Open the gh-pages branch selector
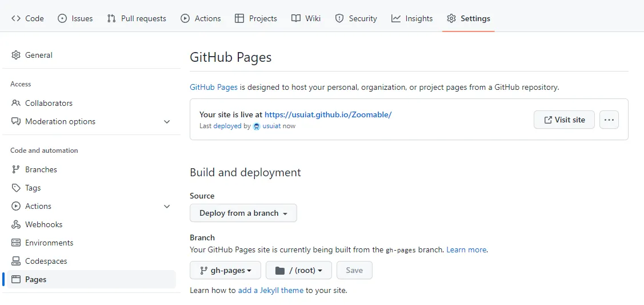This screenshot has height=305, width=644. pos(225,270)
